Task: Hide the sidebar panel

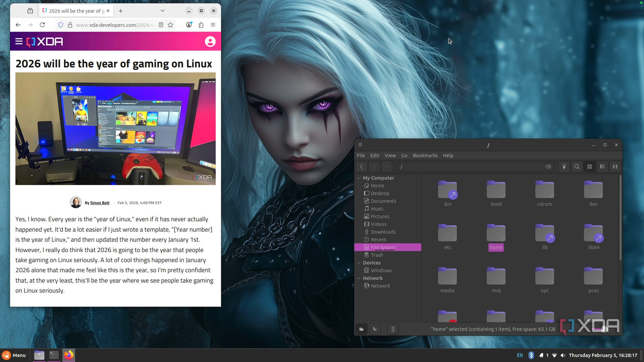Action: [x=392, y=329]
